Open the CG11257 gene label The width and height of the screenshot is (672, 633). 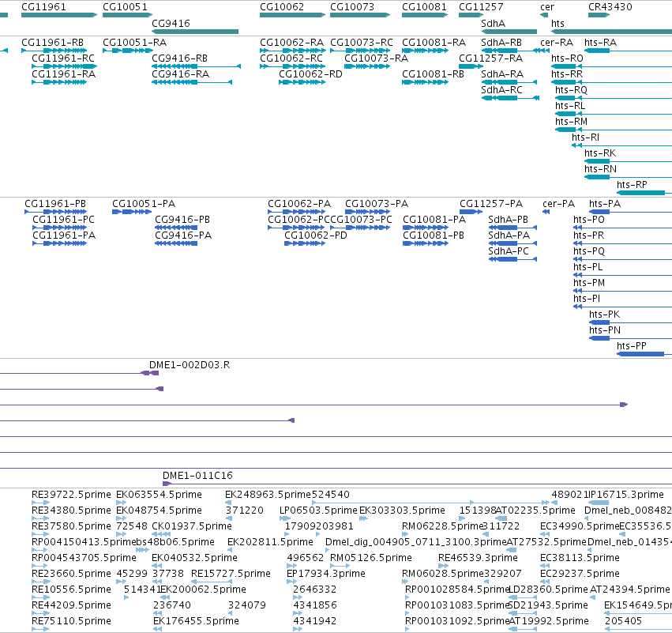coord(481,7)
